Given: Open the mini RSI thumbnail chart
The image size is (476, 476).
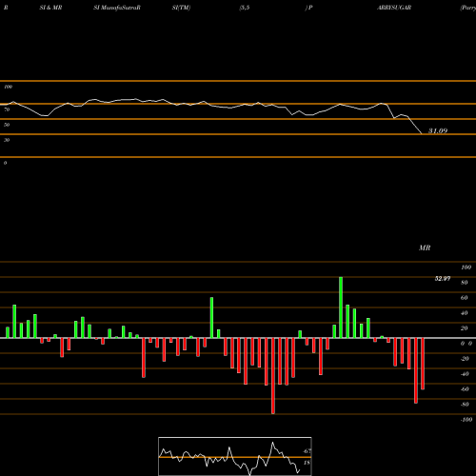Looking at the screenshot, I should pos(235,456).
